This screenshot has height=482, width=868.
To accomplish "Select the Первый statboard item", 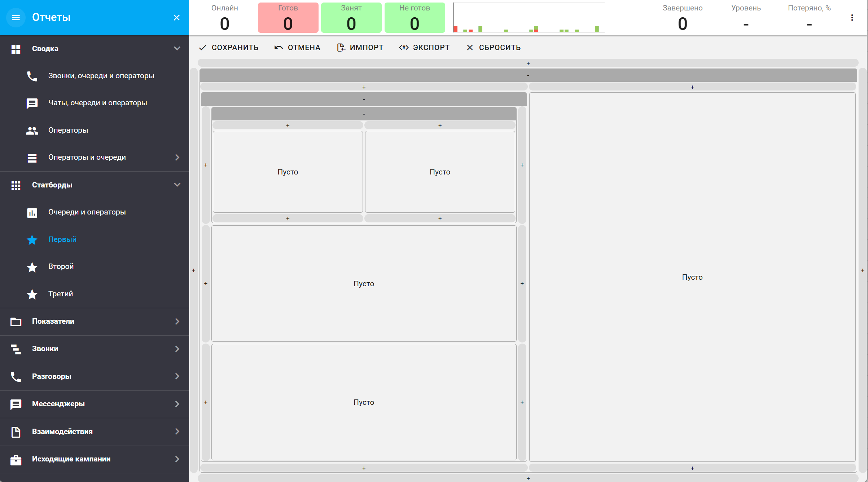I will [62, 239].
